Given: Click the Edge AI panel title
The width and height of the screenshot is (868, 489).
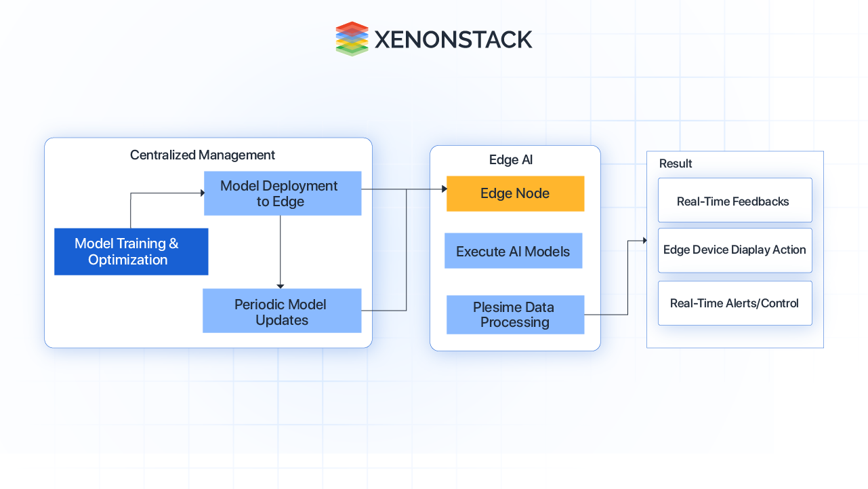Looking at the screenshot, I should pyautogui.click(x=511, y=160).
